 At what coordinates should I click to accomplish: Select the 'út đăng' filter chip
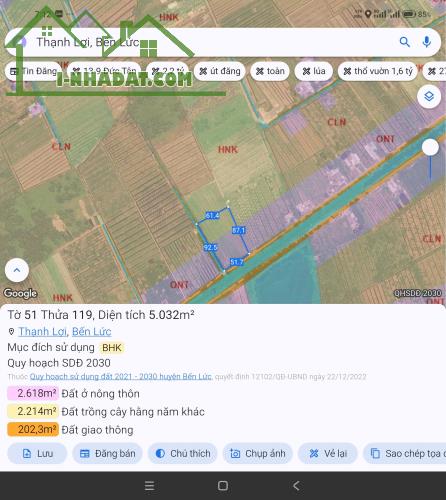220,71
